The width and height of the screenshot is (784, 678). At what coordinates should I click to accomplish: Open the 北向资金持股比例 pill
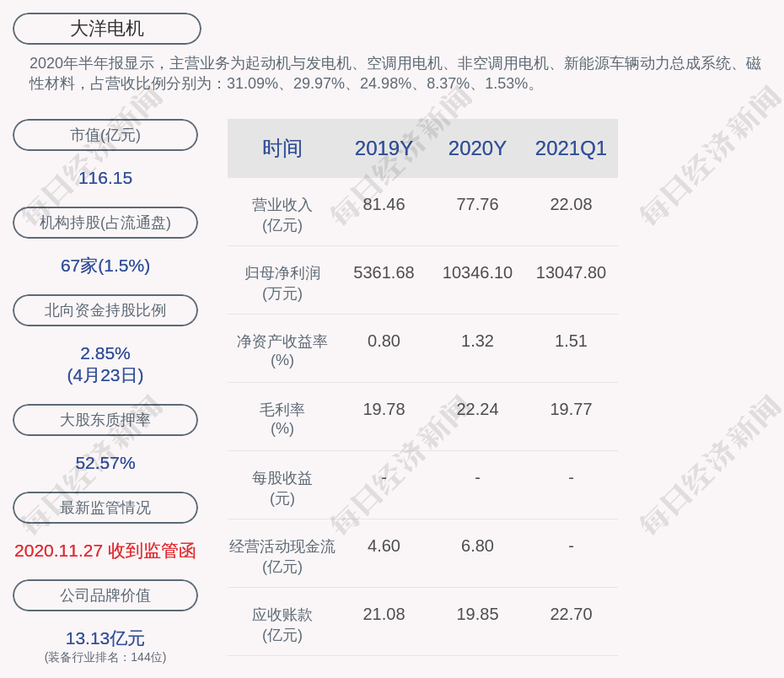(105, 310)
